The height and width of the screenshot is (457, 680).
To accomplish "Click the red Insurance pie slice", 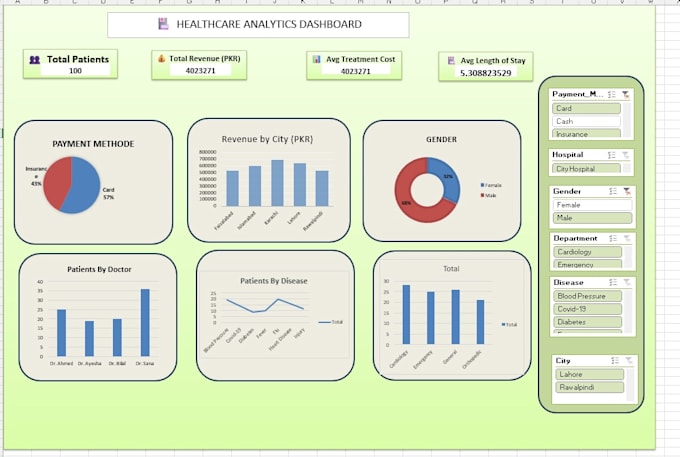I will [56, 180].
